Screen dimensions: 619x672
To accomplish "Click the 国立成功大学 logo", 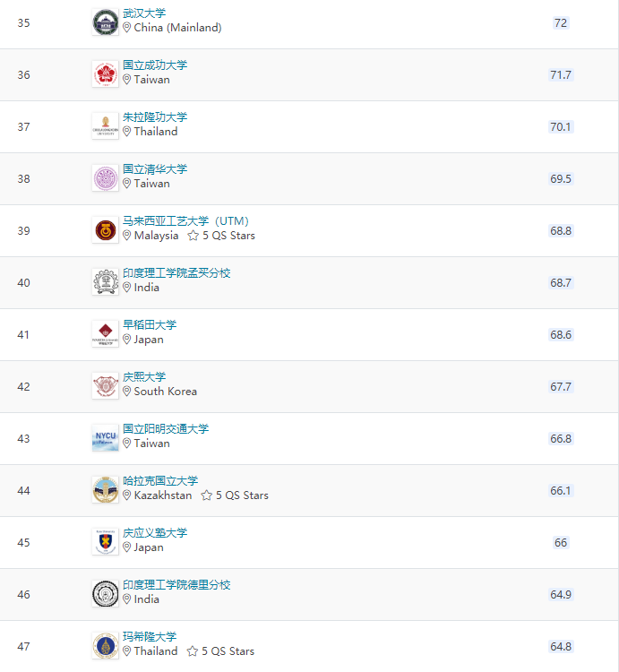I will pos(105,74).
